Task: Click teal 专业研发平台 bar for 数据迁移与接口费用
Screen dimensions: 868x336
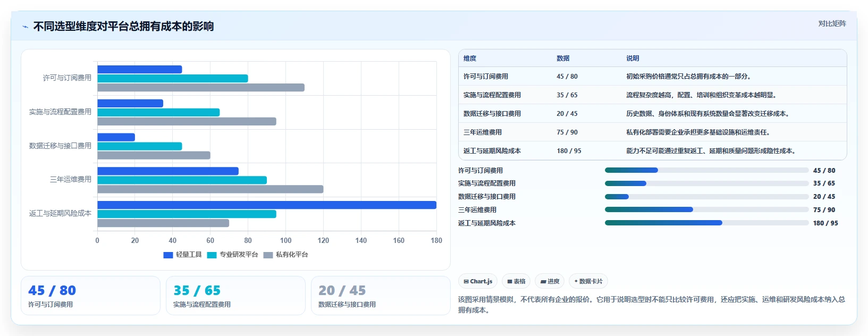Action: coord(140,146)
